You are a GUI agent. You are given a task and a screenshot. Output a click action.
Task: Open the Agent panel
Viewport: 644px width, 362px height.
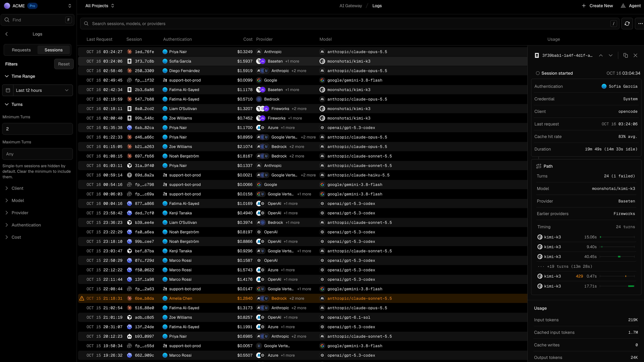(x=631, y=6)
